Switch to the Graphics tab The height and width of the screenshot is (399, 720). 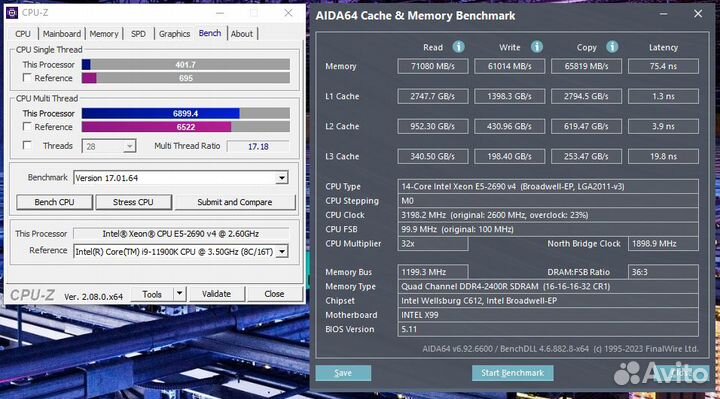tap(174, 34)
